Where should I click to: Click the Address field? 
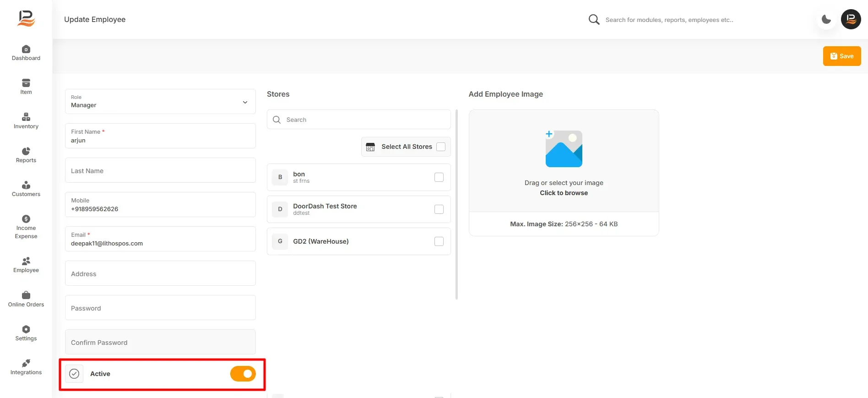point(160,273)
